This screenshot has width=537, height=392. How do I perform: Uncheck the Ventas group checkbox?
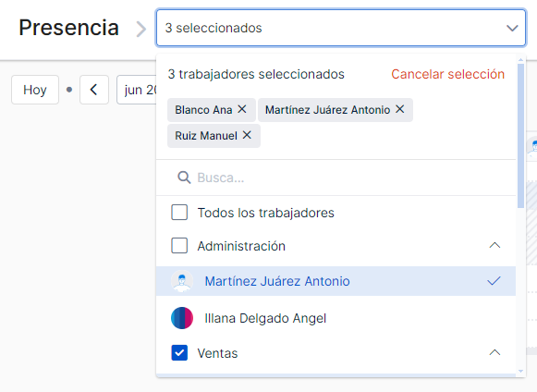179,353
